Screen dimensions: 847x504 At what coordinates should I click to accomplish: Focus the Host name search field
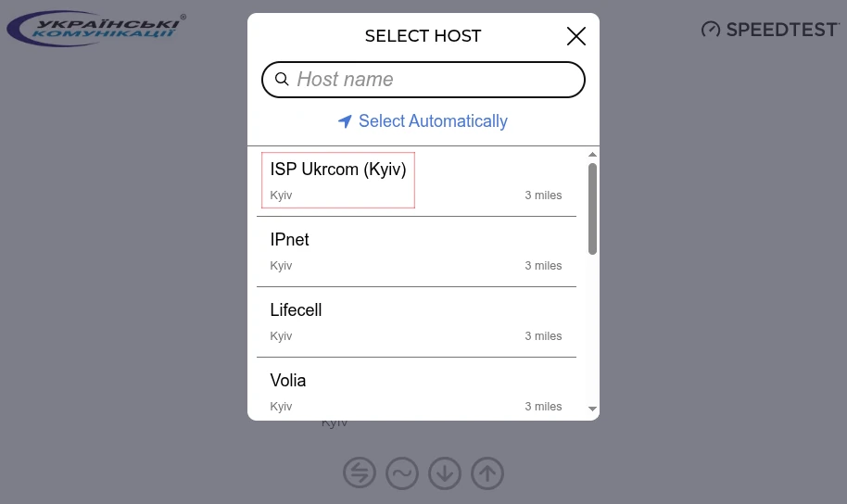tap(436, 80)
